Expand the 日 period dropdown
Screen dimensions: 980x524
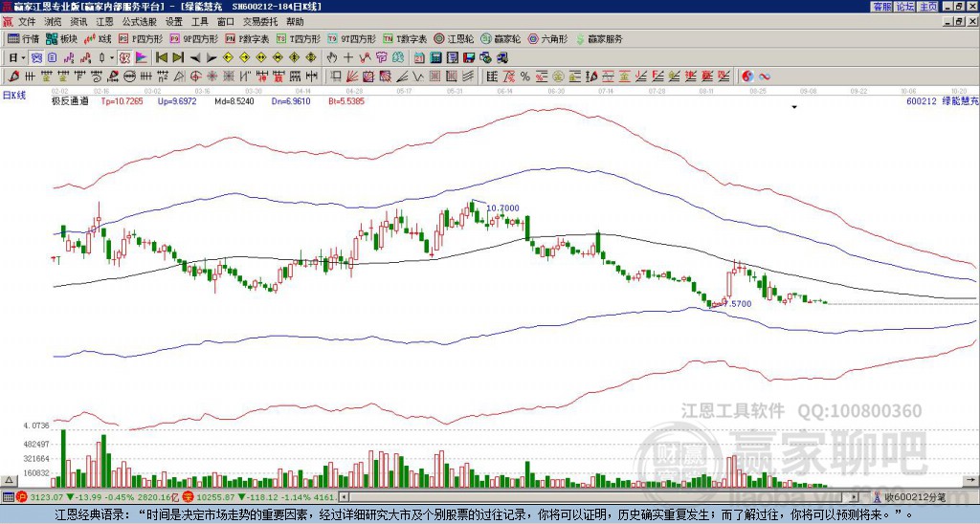23,57
